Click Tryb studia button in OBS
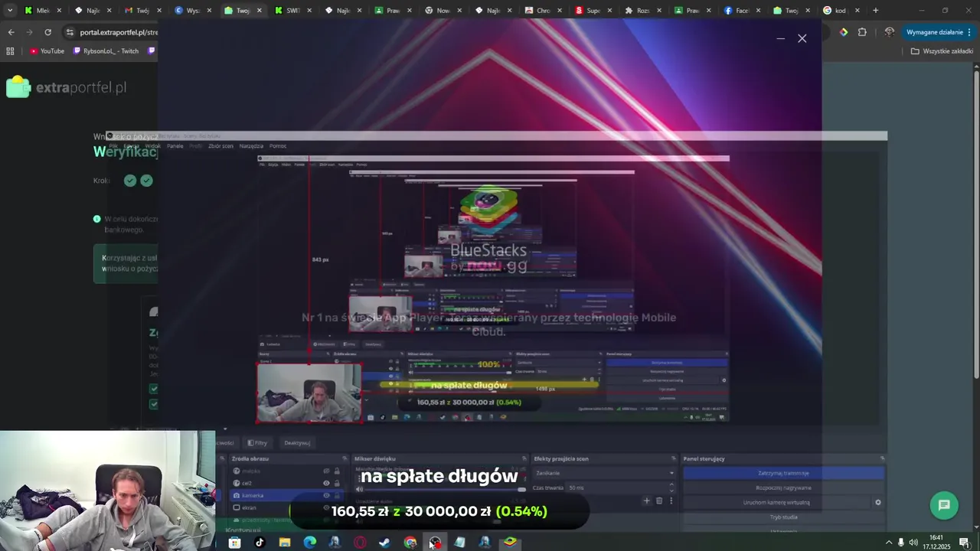This screenshot has width=980, height=551. (x=783, y=517)
